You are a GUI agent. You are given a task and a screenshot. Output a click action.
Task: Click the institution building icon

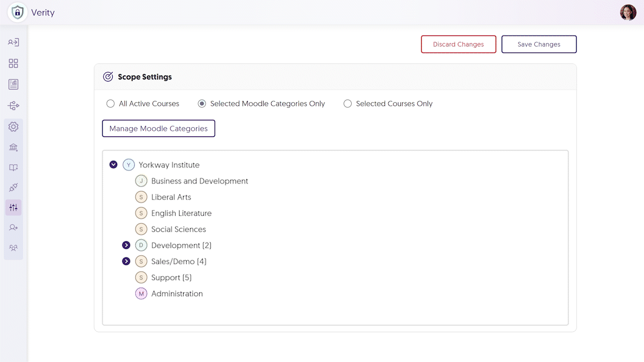point(14,147)
